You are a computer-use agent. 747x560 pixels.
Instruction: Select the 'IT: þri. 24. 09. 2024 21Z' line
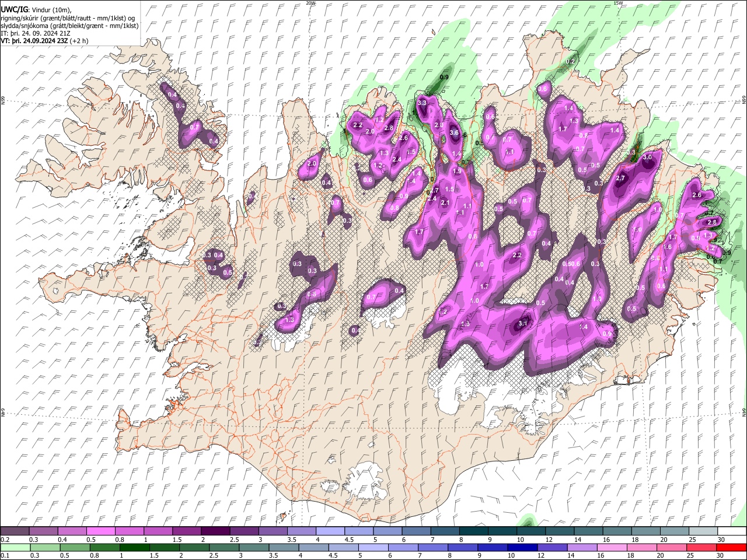[36, 33]
